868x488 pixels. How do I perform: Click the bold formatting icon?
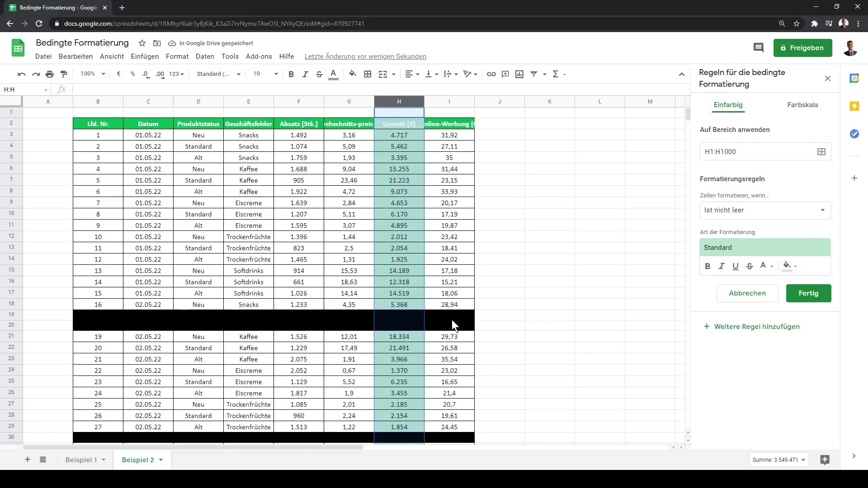(708, 266)
